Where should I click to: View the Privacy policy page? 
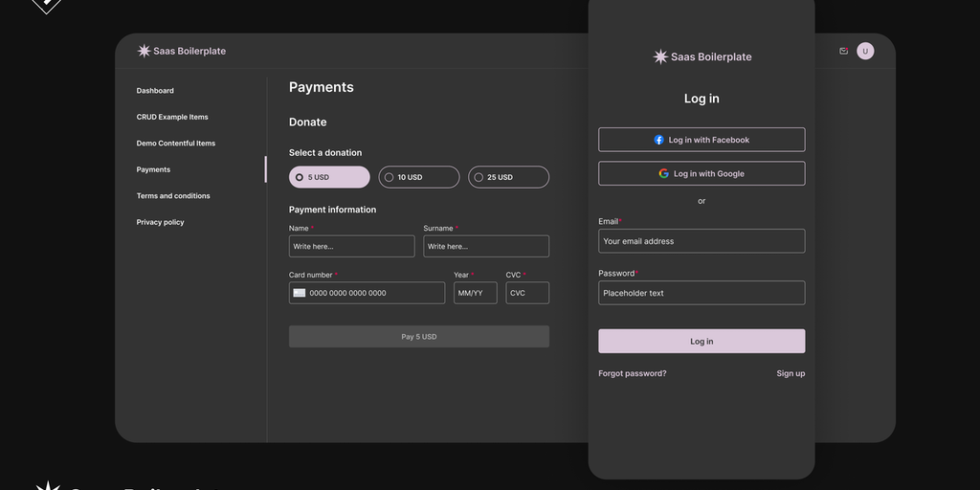[x=160, y=222]
